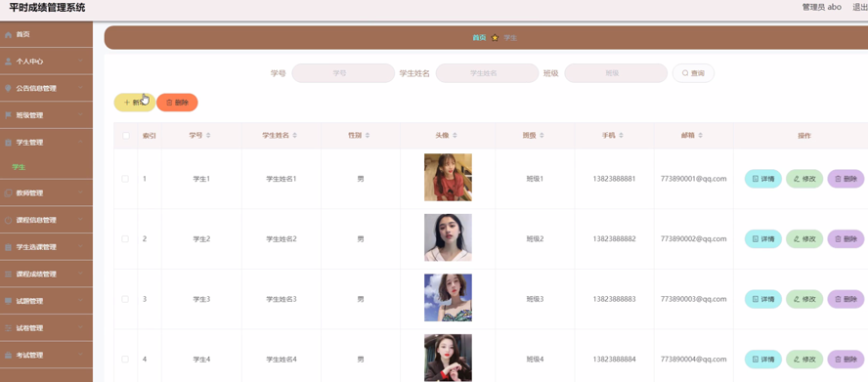Click the sort arrows on 班级 column
This screenshot has width=868, height=382.
pos(542,136)
